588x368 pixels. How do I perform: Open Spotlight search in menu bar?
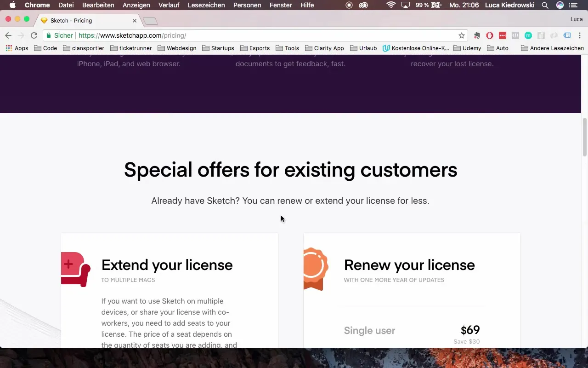click(545, 5)
